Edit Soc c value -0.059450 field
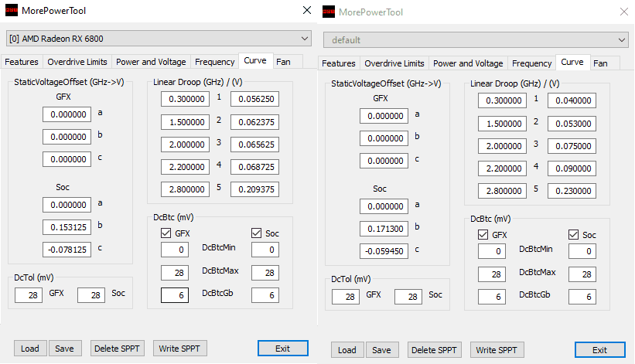635x364 pixels. coord(384,251)
